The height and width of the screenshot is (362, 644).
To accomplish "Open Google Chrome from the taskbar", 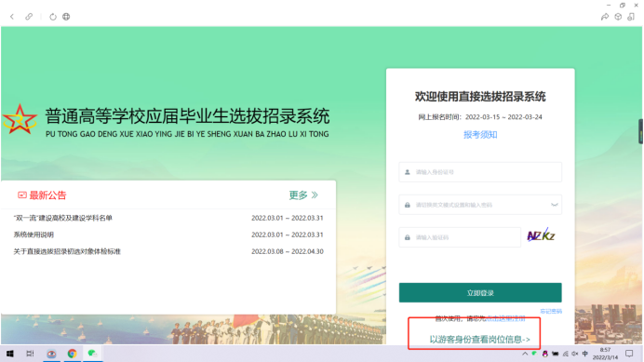I will pos(73,354).
